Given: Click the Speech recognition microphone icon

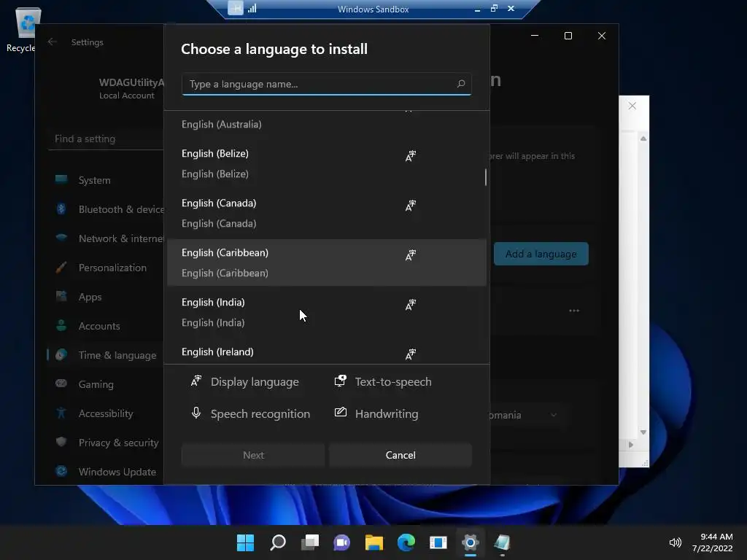Looking at the screenshot, I should [196, 413].
